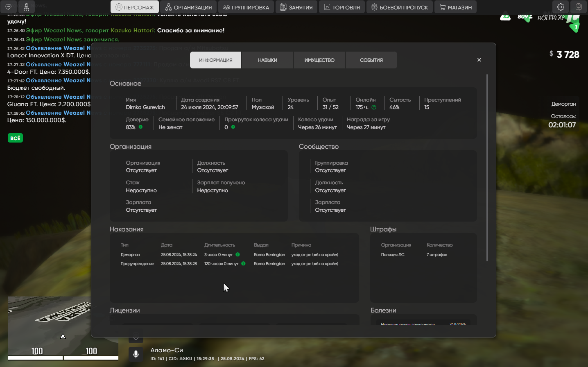The height and width of the screenshot is (367, 588).
Task: Click the Стаж value Недоступно
Action: click(141, 190)
